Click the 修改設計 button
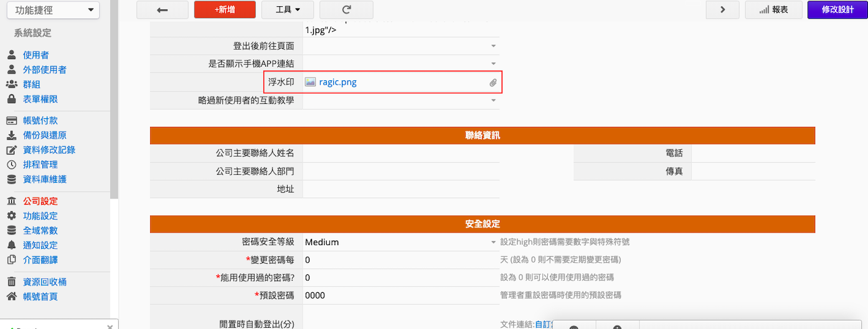 [837, 10]
